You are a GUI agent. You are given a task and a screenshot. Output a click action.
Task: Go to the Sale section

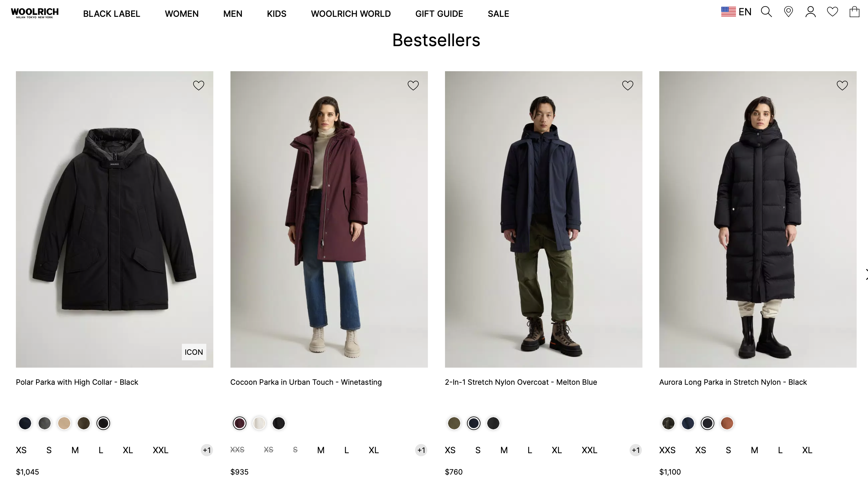(498, 14)
